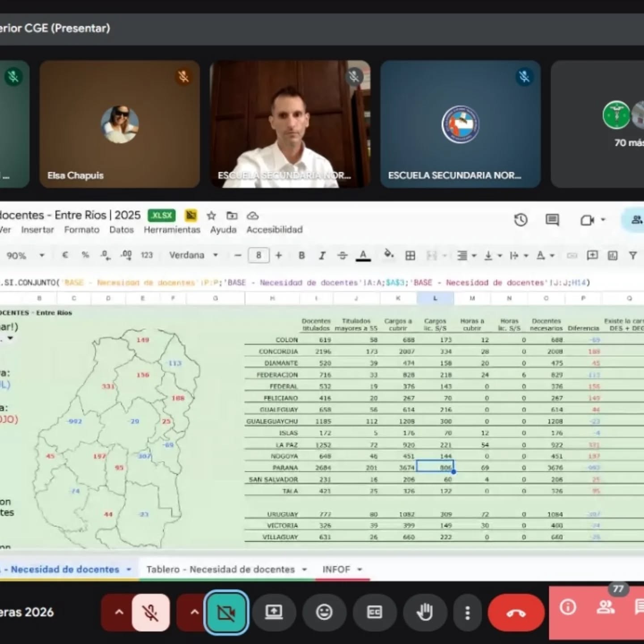Click the red leave call button
Viewport: 644px width, 644px height.
pyautogui.click(x=516, y=613)
